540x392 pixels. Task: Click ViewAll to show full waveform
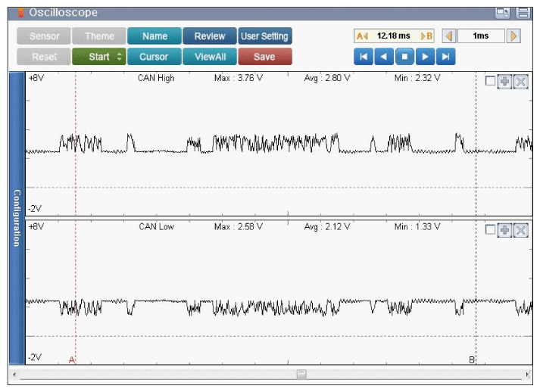tap(209, 57)
